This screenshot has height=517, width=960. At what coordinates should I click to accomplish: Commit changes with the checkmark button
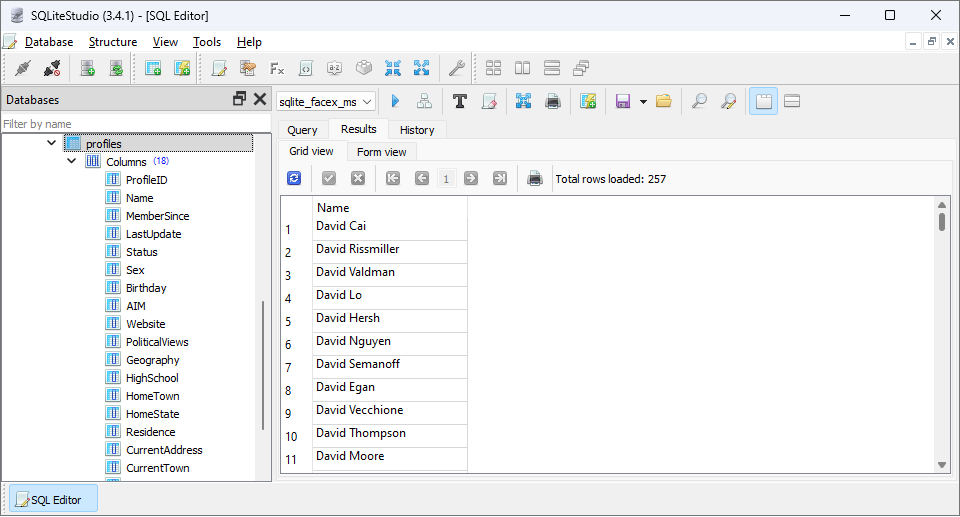coord(329,178)
